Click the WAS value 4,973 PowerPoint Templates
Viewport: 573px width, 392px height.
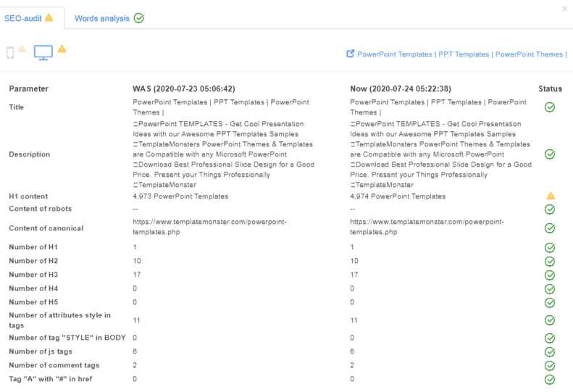pos(180,196)
